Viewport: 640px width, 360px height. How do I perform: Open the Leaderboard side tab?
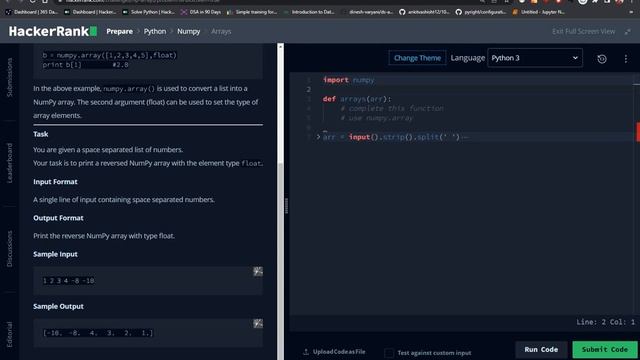click(x=9, y=162)
